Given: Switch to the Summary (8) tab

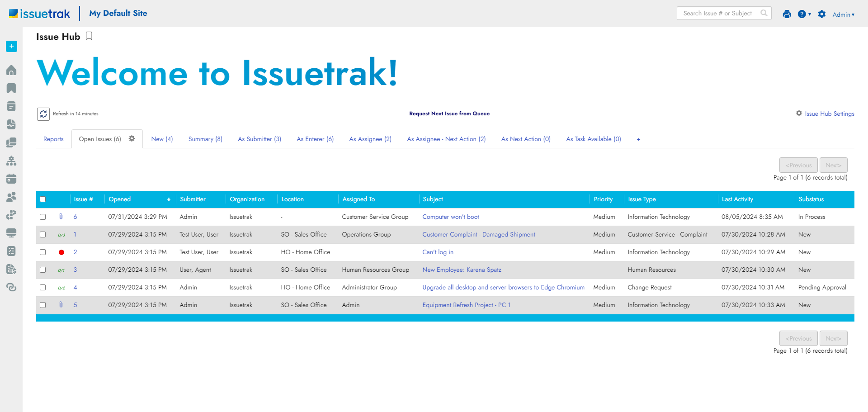Looking at the screenshot, I should point(205,139).
